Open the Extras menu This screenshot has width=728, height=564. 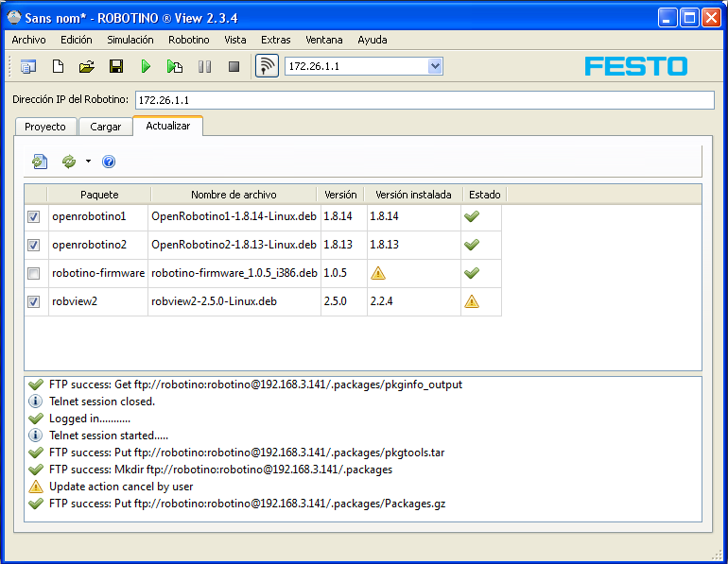[275, 40]
